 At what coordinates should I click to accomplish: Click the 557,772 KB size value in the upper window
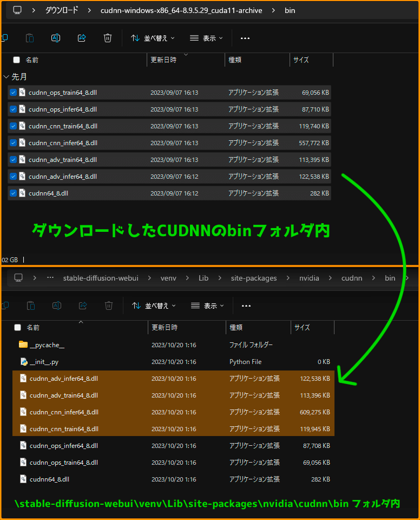click(x=314, y=143)
